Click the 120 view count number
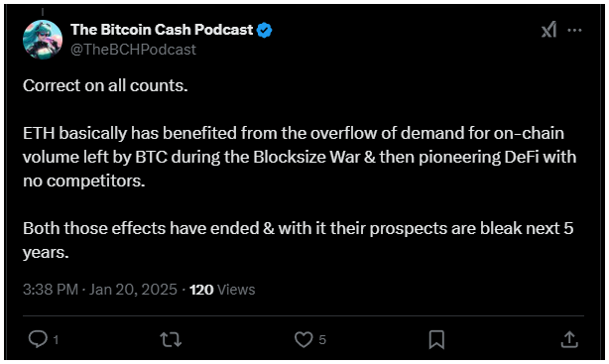This screenshot has width=609, height=364. tap(201, 290)
